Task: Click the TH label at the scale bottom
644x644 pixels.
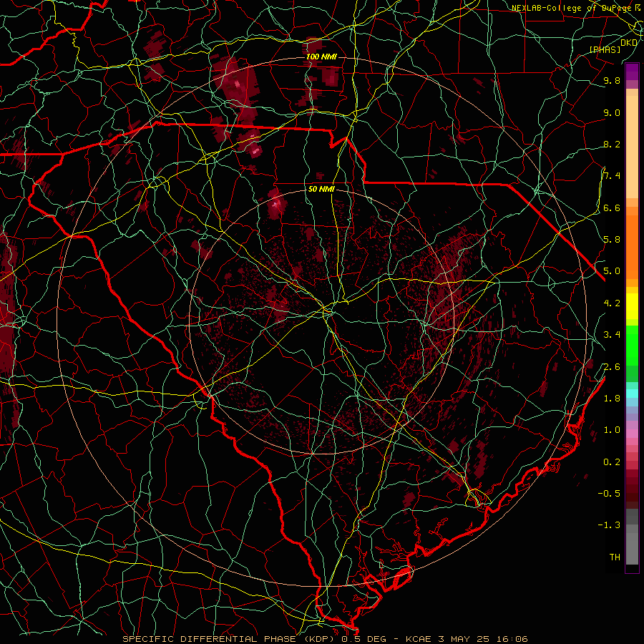Action: click(615, 557)
